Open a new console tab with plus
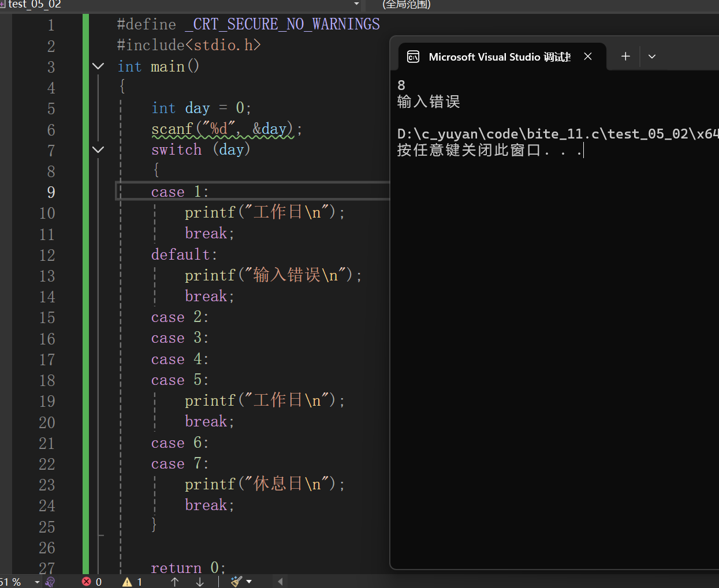 coord(625,57)
